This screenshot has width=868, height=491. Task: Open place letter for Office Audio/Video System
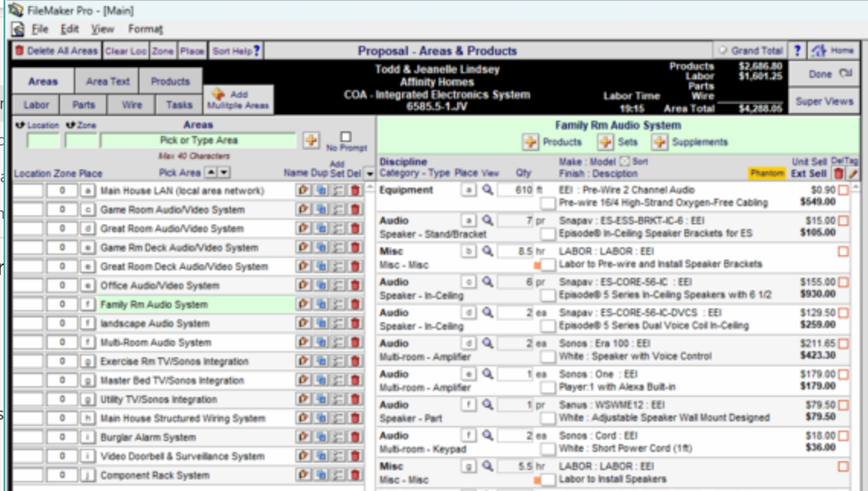[x=88, y=285]
